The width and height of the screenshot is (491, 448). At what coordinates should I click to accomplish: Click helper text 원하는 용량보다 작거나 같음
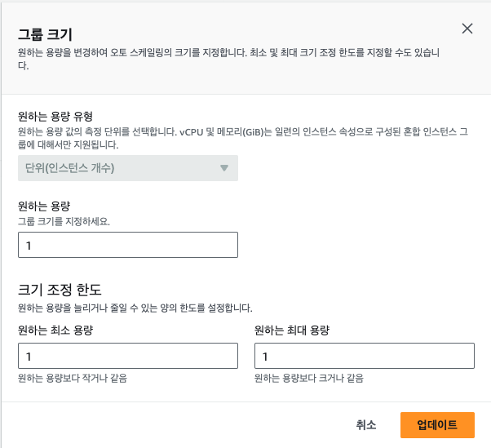pos(73,378)
